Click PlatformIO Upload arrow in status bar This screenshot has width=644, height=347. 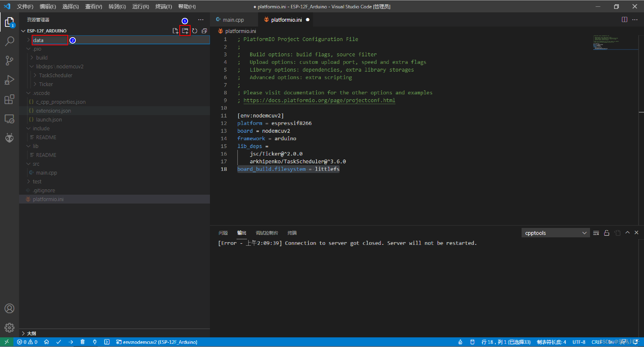tap(71, 342)
